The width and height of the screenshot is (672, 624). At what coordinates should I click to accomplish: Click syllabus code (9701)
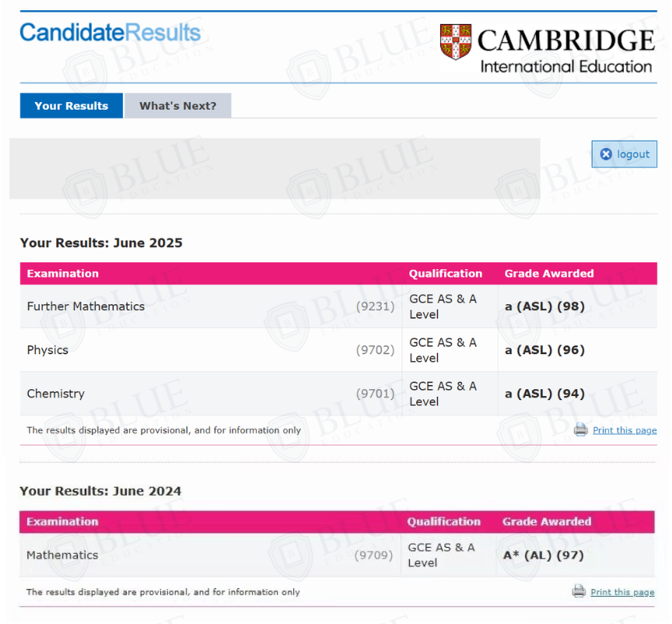[x=375, y=393]
